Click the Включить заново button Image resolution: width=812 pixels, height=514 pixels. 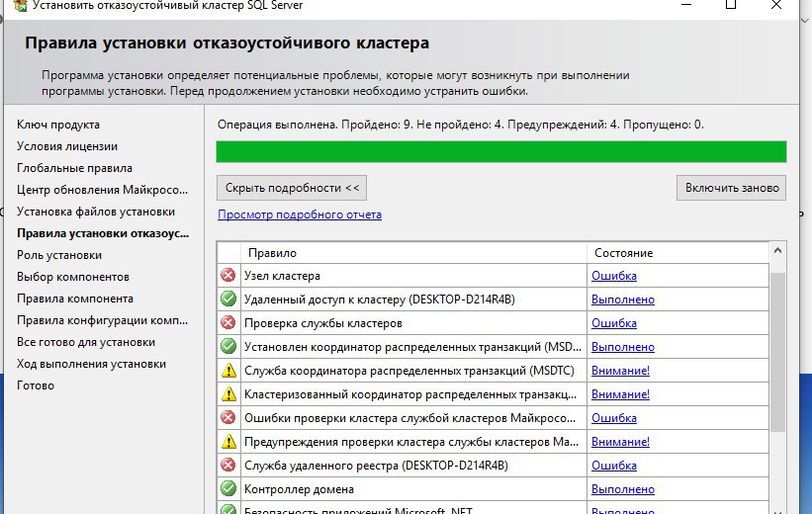pyautogui.click(x=731, y=188)
